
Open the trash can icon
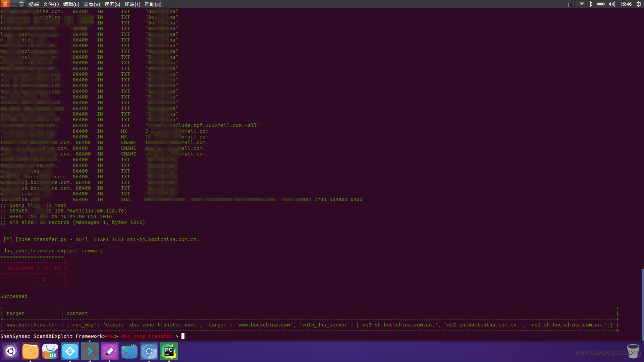click(x=633, y=351)
